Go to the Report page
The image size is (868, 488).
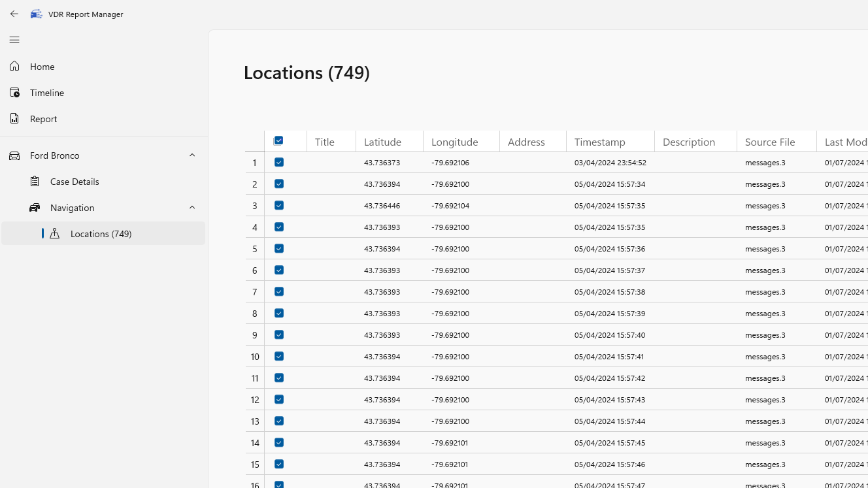click(43, 119)
